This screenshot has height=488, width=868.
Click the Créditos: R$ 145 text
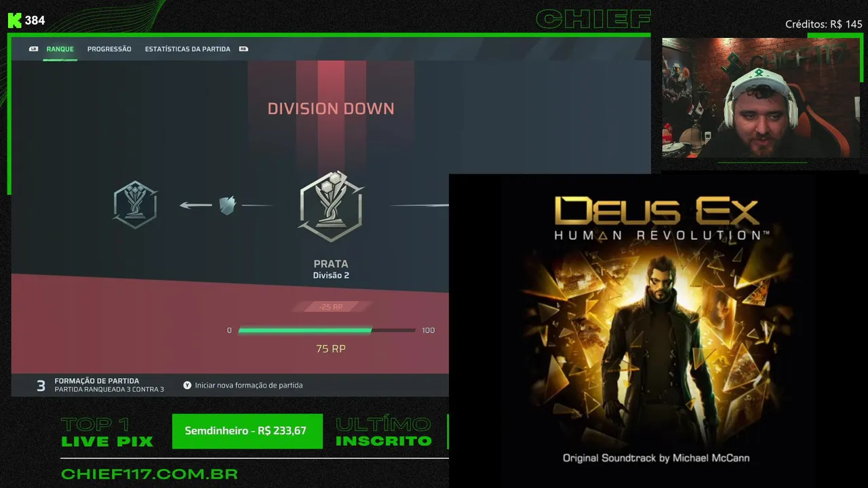point(824,24)
